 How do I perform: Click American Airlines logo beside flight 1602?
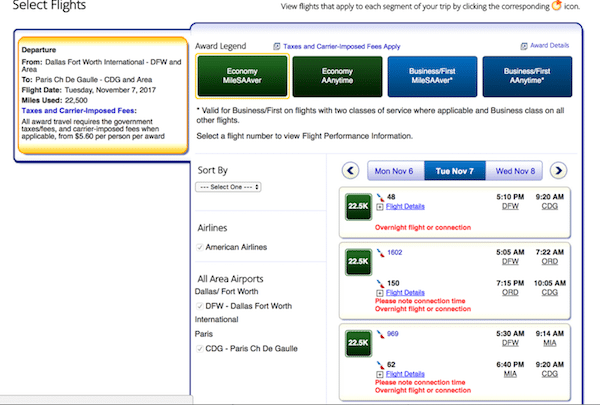click(380, 253)
